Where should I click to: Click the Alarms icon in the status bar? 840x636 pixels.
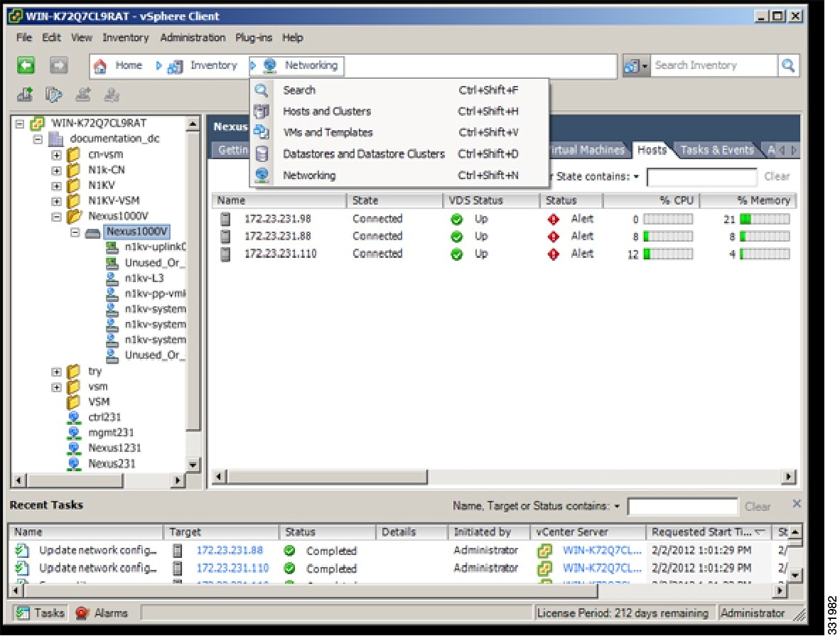pyautogui.click(x=82, y=613)
